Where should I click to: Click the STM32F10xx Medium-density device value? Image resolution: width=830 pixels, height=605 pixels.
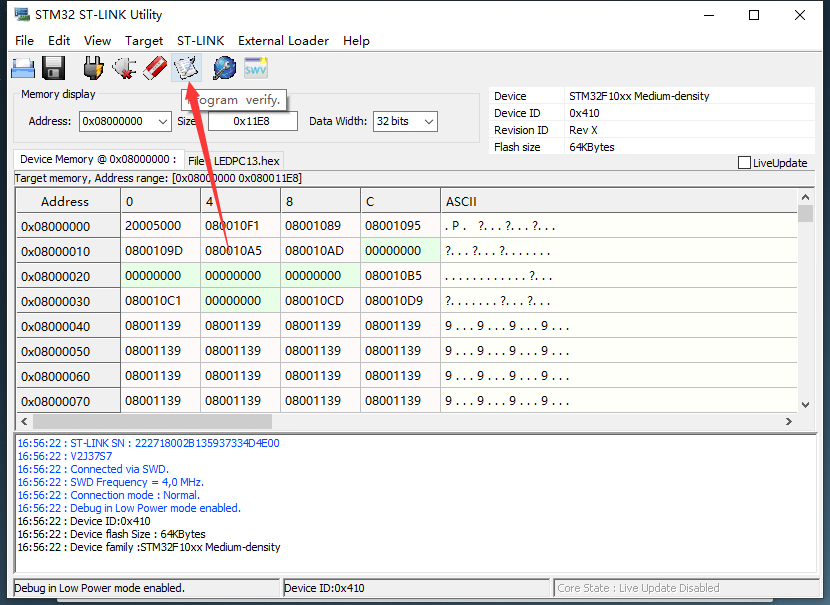(639, 96)
